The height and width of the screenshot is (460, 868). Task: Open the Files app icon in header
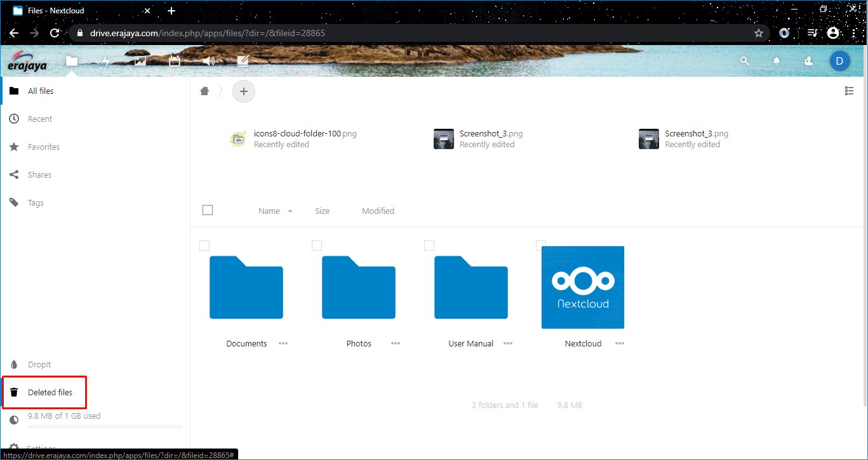[72, 61]
